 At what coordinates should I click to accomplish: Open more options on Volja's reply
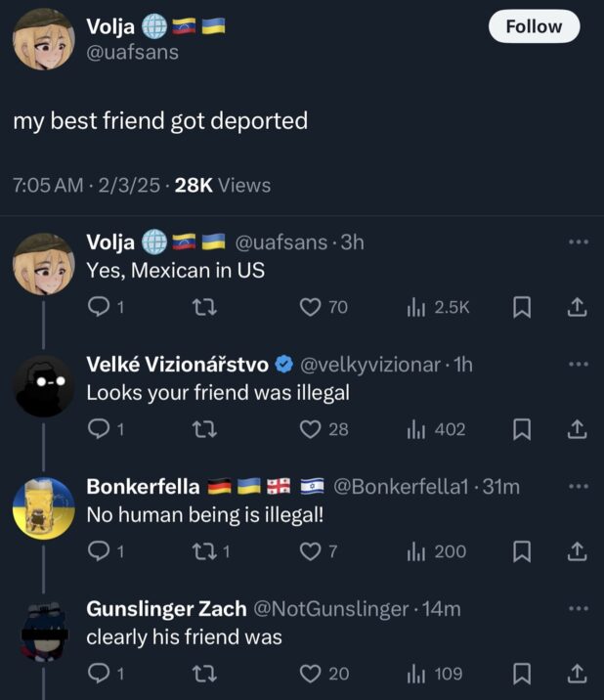579,241
